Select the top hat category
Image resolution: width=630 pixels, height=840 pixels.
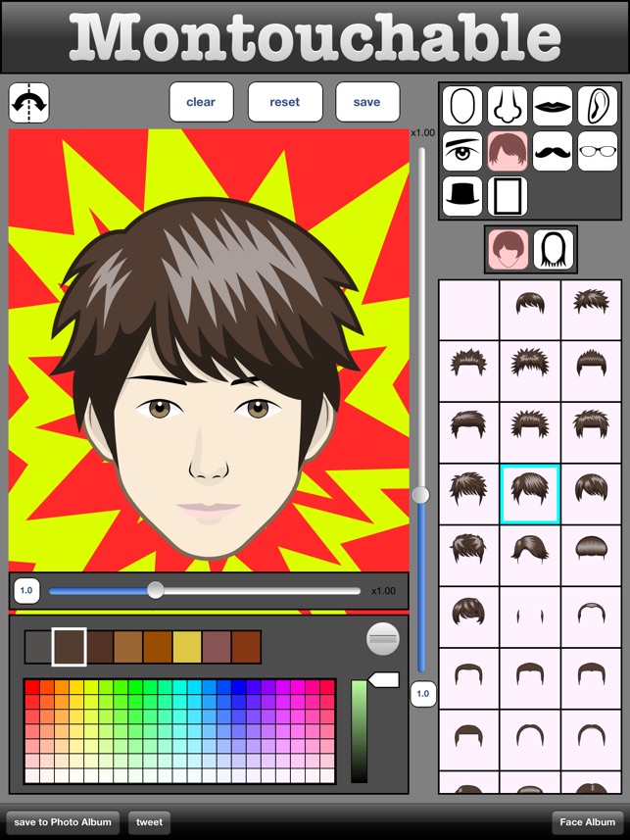tap(462, 196)
